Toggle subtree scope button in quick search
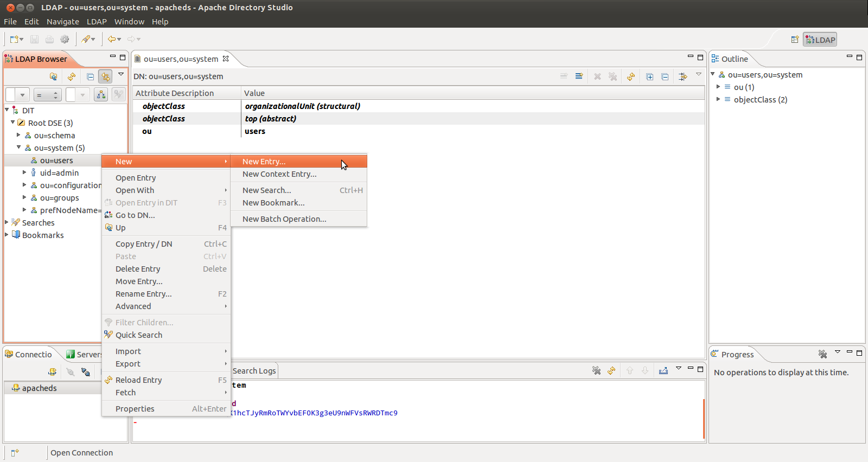 101,95
